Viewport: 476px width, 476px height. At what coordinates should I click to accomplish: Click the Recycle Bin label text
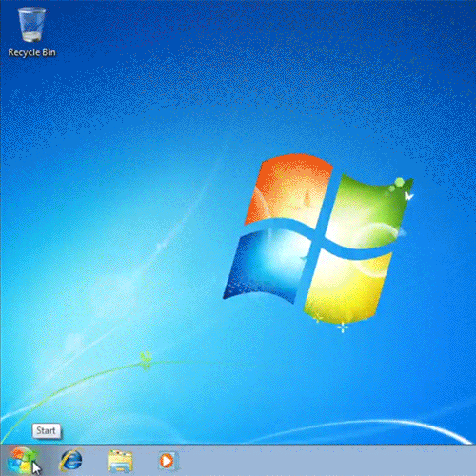tap(31, 52)
